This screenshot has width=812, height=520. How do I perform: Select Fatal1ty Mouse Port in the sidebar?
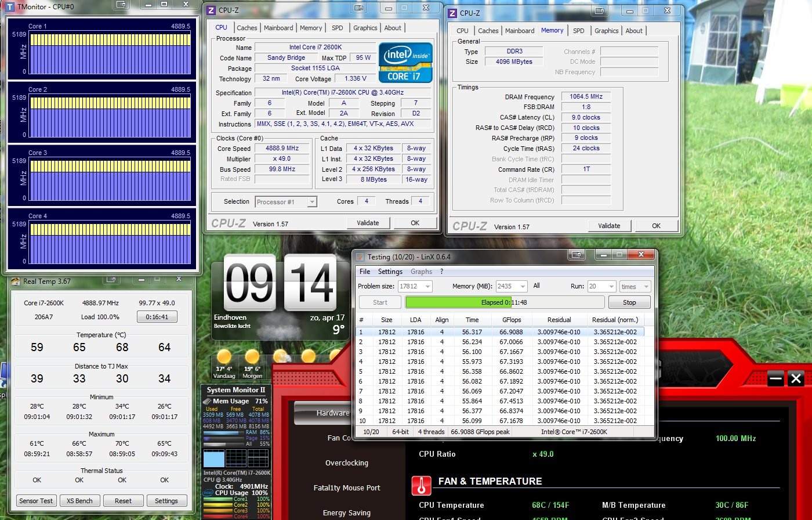click(x=347, y=488)
